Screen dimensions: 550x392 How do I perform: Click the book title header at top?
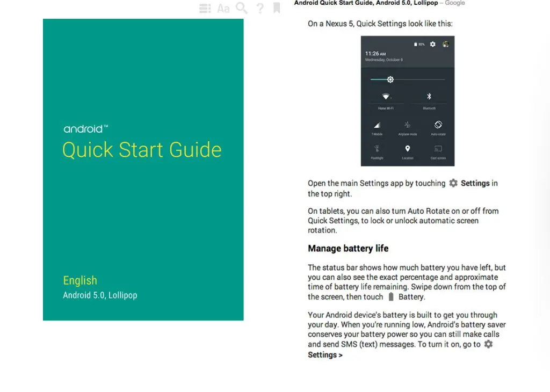tap(366, 3)
